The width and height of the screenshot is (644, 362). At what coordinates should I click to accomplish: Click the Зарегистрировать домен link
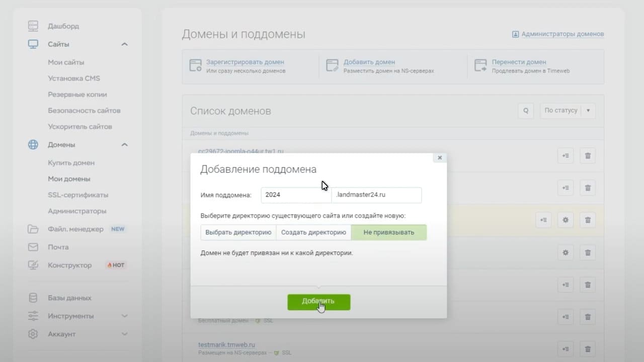click(x=245, y=62)
